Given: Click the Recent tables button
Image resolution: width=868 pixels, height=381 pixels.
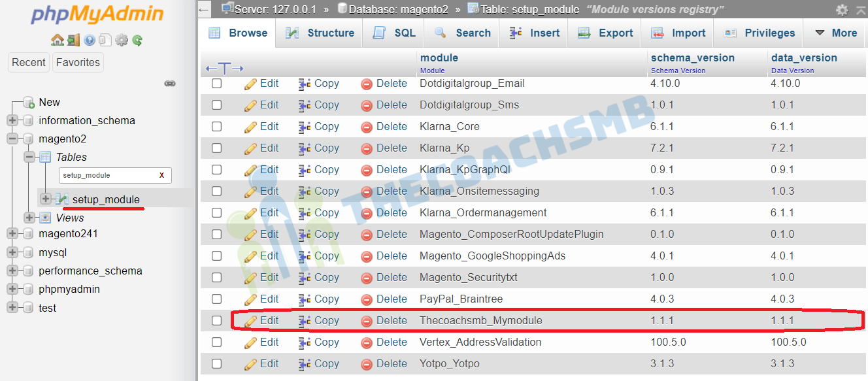Looking at the screenshot, I should [x=29, y=63].
